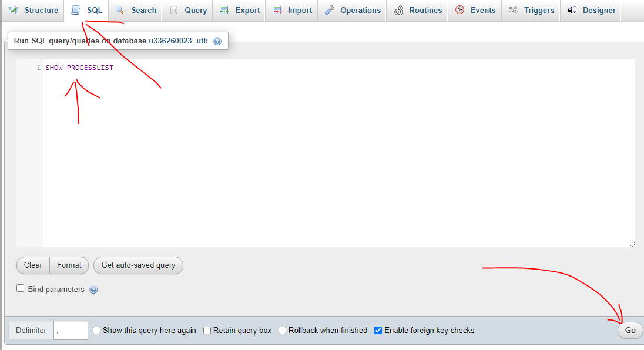Switch to the SQL tab
The height and width of the screenshot is (350, 644).
(86, 9)
